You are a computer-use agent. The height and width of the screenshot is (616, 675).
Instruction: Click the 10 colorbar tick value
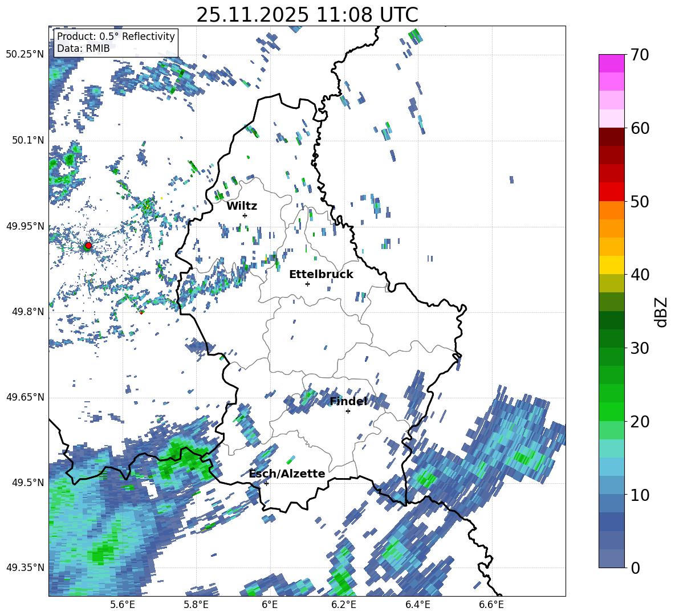[640, 495]
